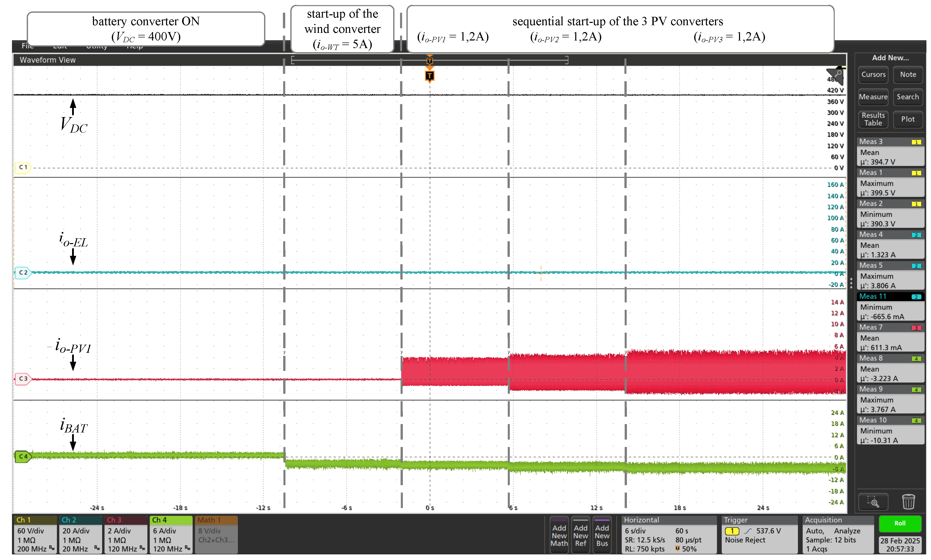Viewport: 931px width, 560px height.
Task: Toggle the Ch 4 channel display
Action: 160,520
